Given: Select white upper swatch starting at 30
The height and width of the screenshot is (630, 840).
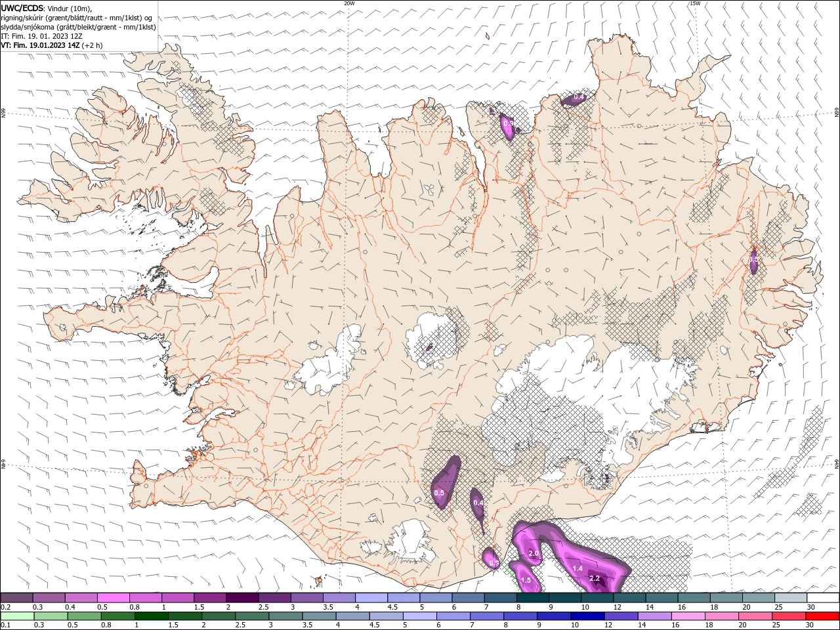Looking at the screenshot, I should click(x=823, y=598).
